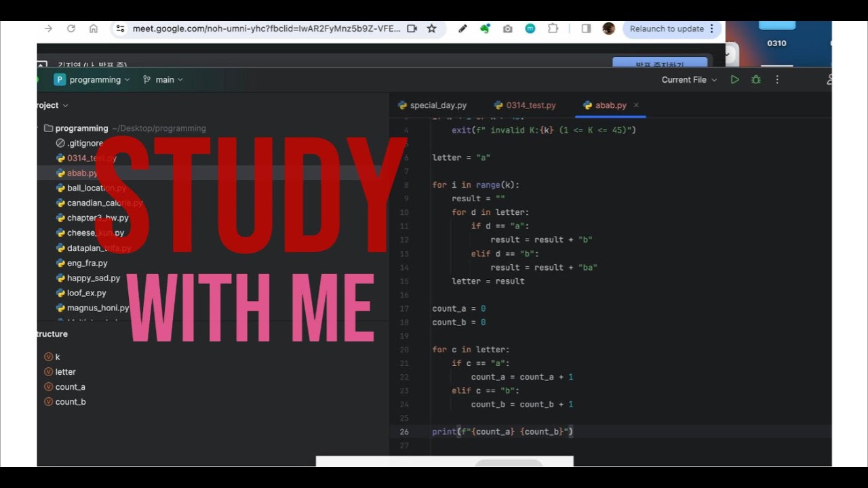
Task: Open loof_ex.py in the project tree
Action: (81, 293)
